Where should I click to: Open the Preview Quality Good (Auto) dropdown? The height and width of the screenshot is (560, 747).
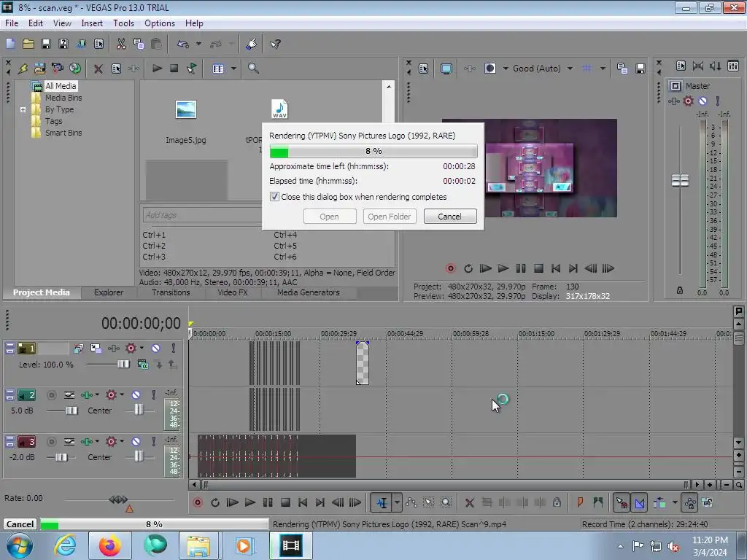(570, 69)
